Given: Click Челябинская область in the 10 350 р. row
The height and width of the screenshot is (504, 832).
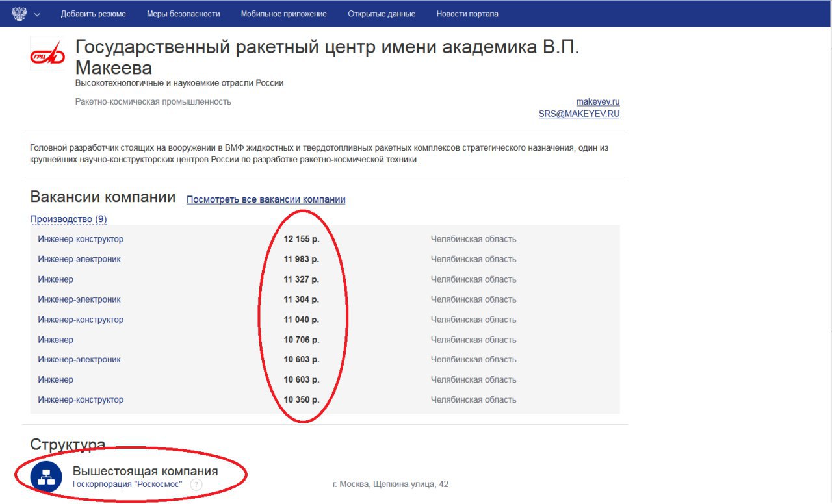Looking at the screenshot, I should (x=474, y=399).
